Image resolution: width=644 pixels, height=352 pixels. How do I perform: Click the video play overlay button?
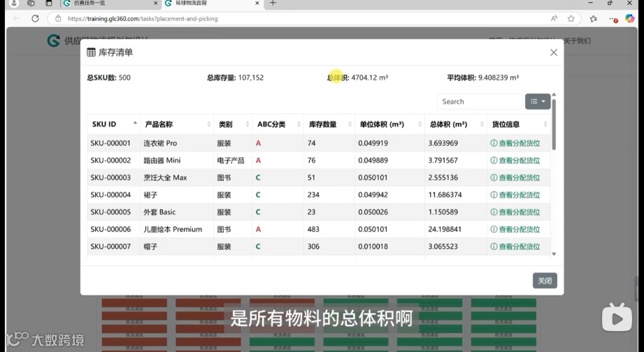617,317
